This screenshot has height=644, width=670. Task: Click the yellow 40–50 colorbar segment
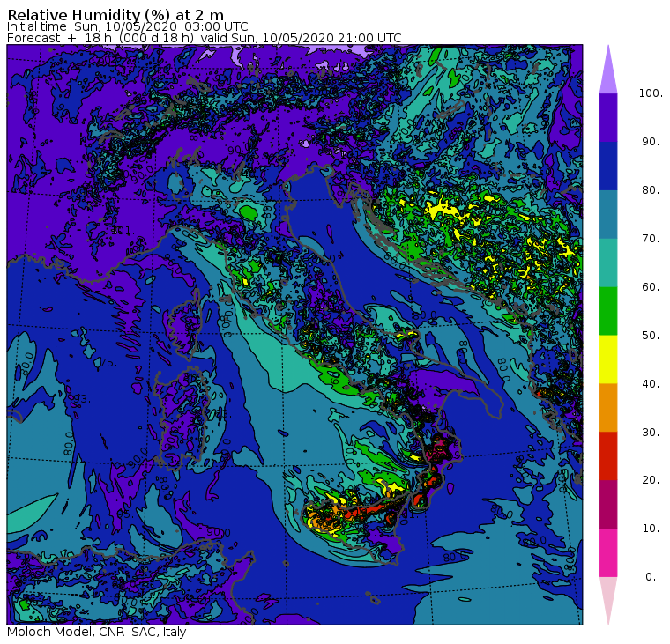pyautogui.click(x=608, y=359)
